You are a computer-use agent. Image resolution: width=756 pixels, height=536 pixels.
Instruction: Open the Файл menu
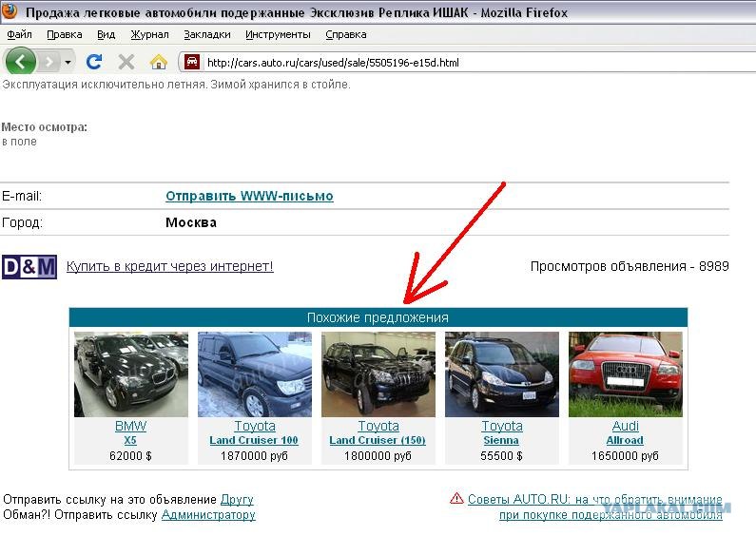19,35
